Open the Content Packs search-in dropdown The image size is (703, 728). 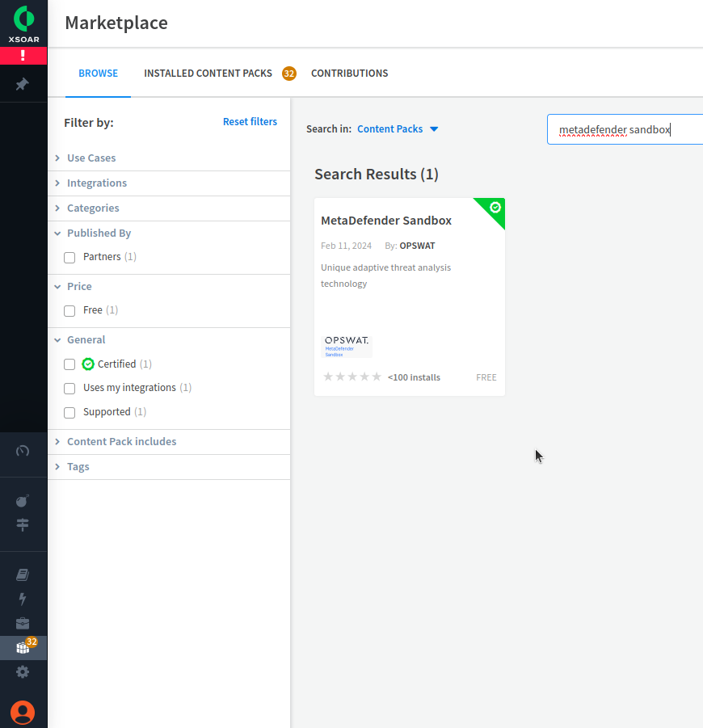pyautogui.click(x=398, y=129)
